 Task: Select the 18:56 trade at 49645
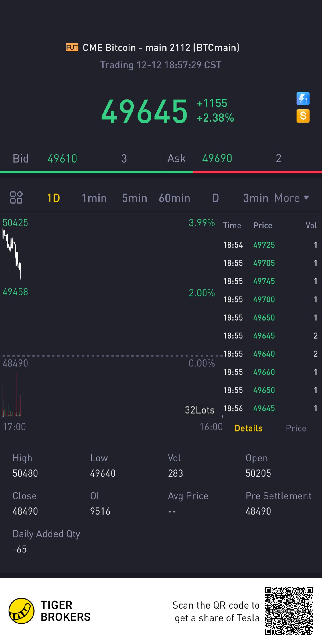[x=270, y=408]
